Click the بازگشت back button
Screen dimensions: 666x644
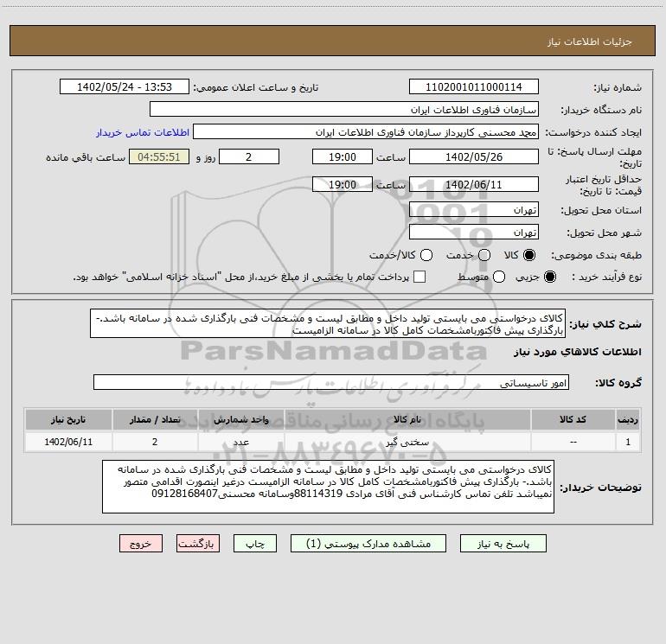point(198,544)
